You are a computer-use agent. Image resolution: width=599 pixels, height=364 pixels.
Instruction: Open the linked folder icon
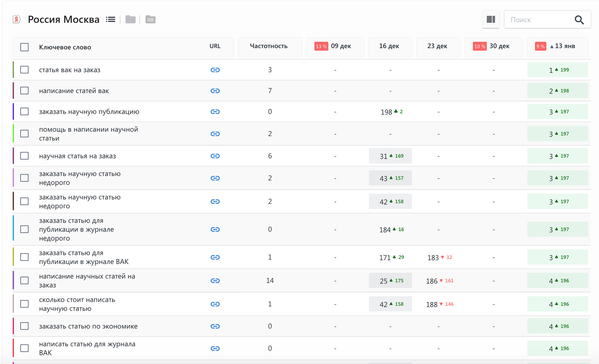click(x=151, y=20)
